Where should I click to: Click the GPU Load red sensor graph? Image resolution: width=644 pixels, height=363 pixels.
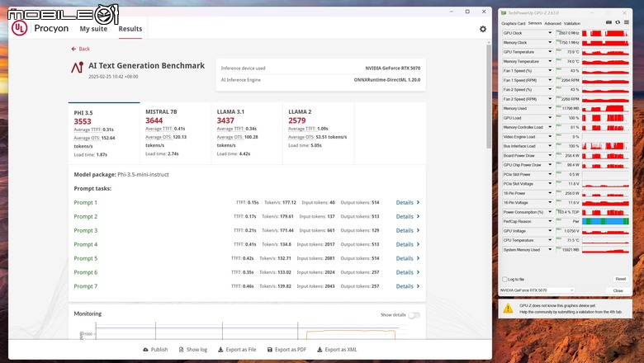tap(605, 118)
